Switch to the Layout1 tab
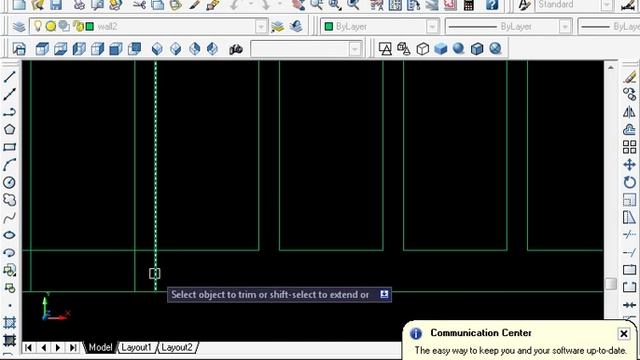The height and width of the screenshot is (360, 640). [136, 347]
